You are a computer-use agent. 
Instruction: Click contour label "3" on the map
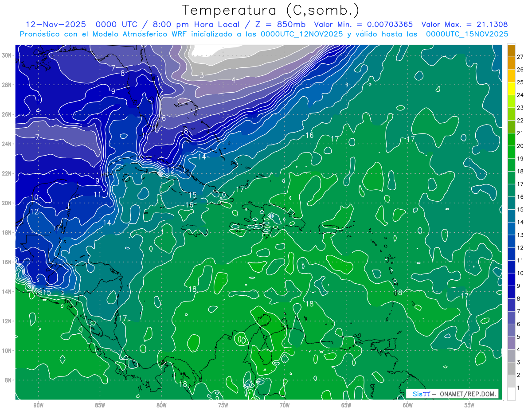201,75
